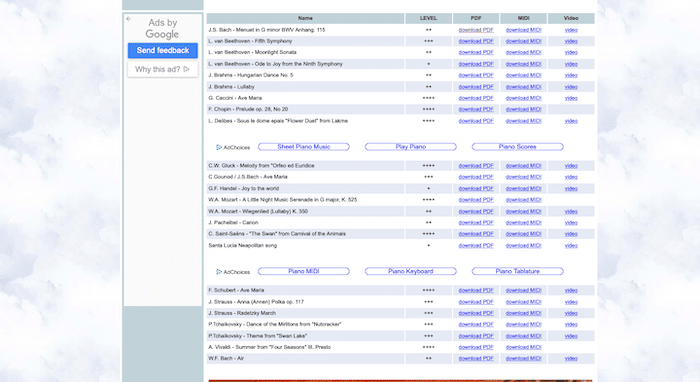
Task: Download MIDI for Gounod/Bach Ave Maria
Action: tap(523, 177)
